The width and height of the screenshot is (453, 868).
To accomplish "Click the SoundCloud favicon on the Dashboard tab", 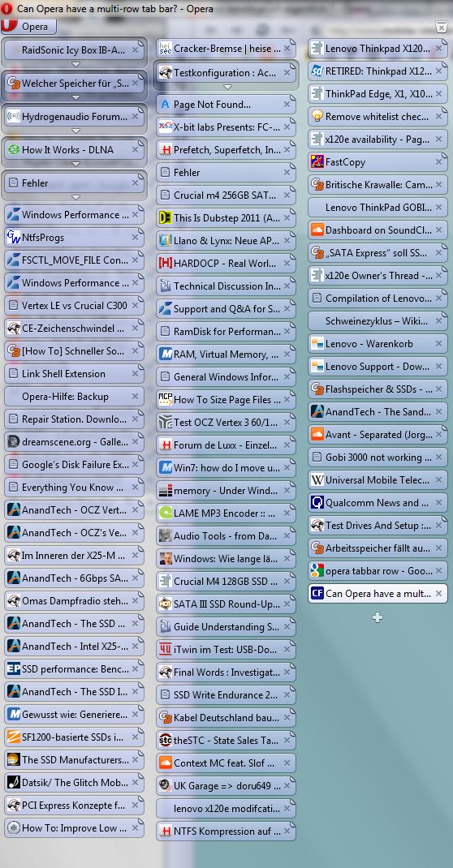I will (x=317, y=230).
